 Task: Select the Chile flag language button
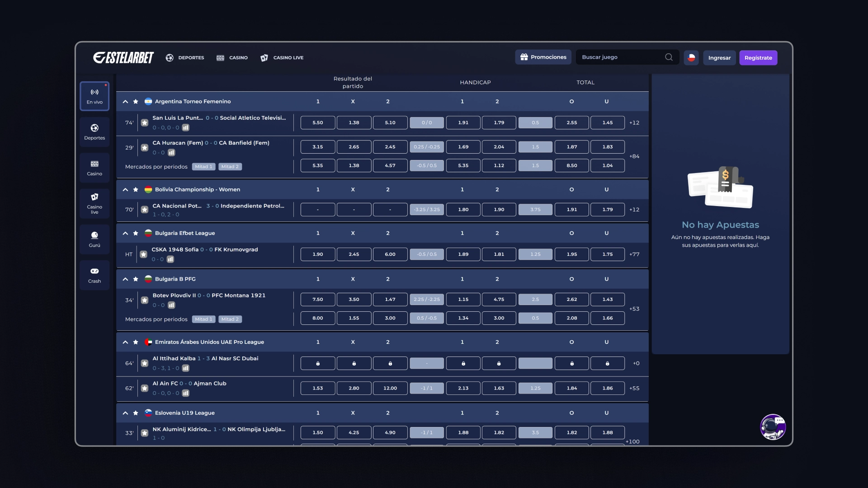point(691,57)
